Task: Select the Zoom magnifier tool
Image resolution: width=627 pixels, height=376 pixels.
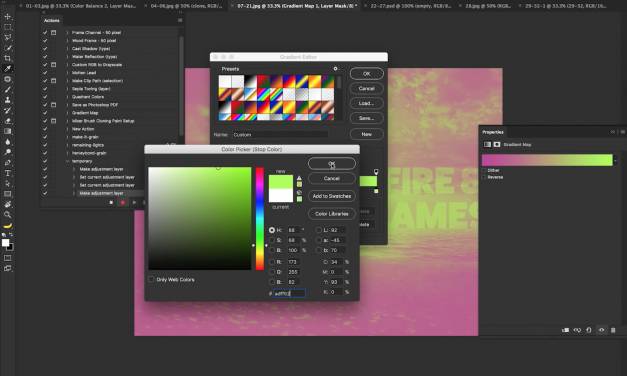Action: [7, 215]
